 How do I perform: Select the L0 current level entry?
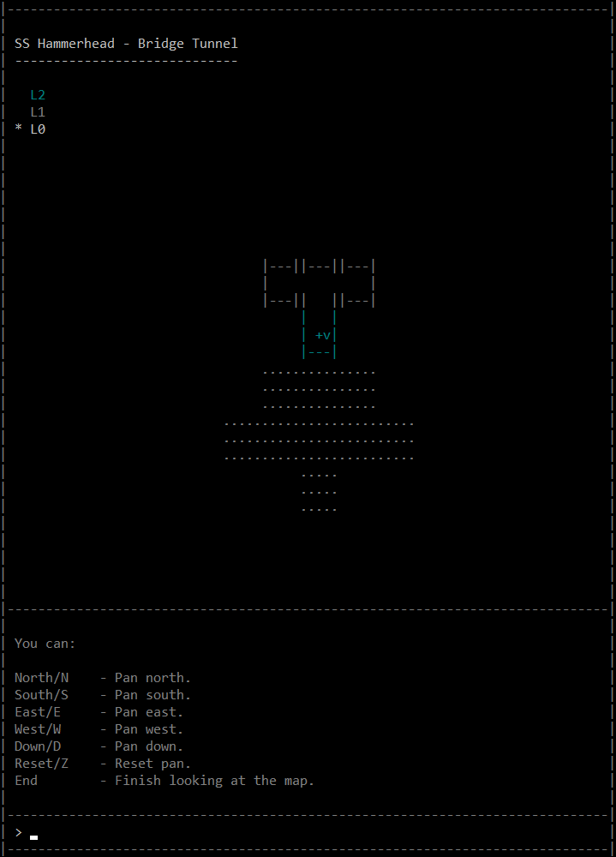[38, 129]
